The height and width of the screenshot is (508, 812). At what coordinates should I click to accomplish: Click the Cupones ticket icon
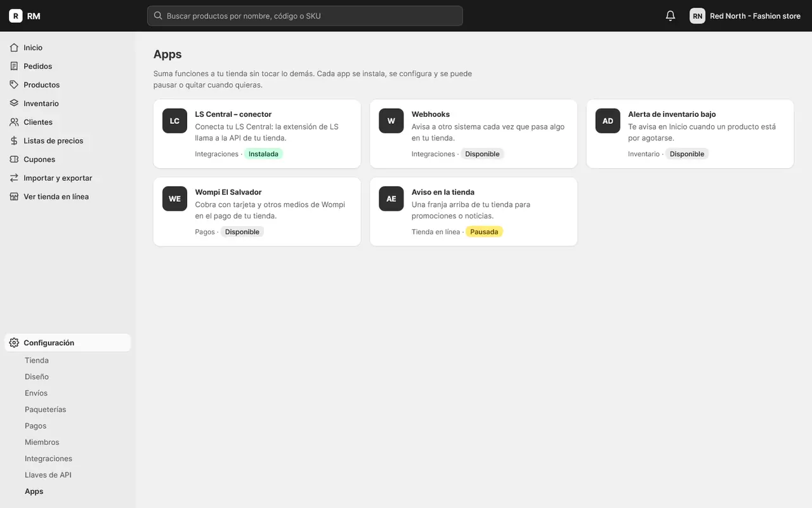[x=14, y=159]
